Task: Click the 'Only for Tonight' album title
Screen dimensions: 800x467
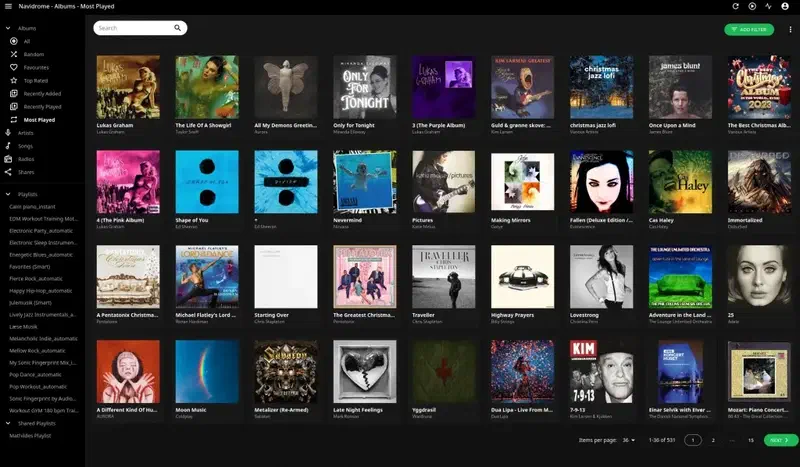Action: click(x=354, y=125)
